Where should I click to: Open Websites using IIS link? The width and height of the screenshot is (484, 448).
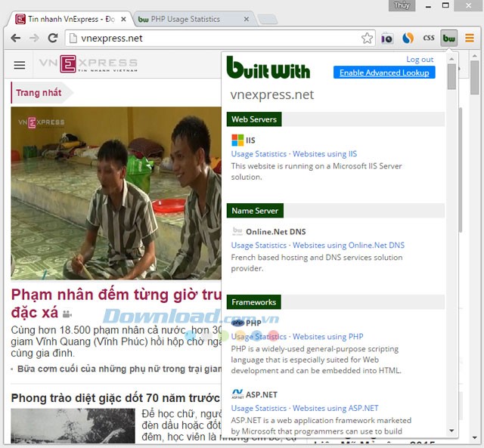click(x=324, y=154)
